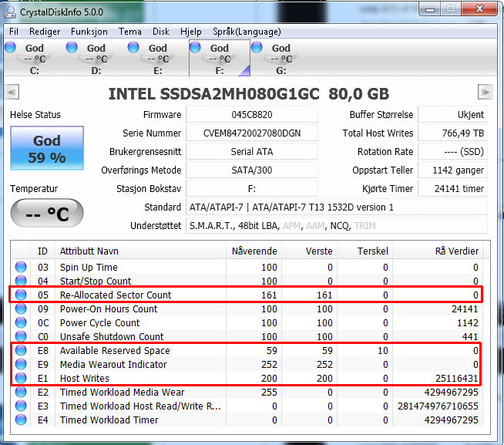This screenshot has width=504, height=445.
Task: Click the status orb for Power-On Hours Count
Action: click(x=21, y=309)
